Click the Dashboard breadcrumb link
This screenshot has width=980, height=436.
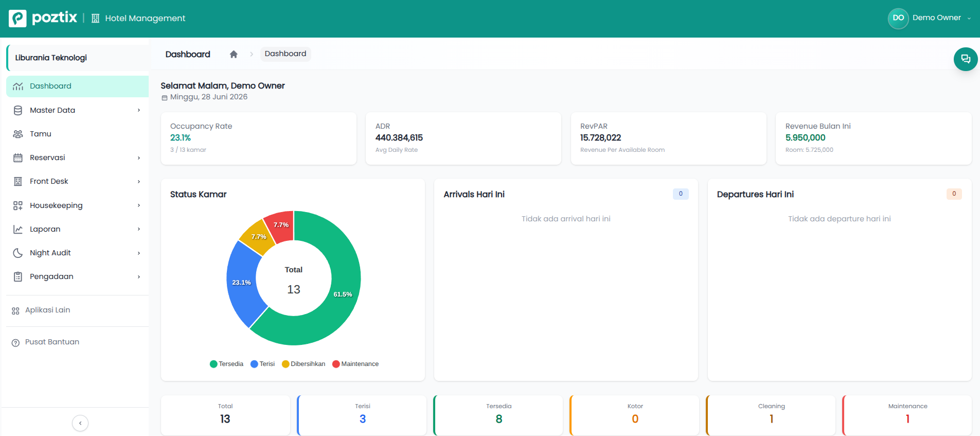[286, 54]
